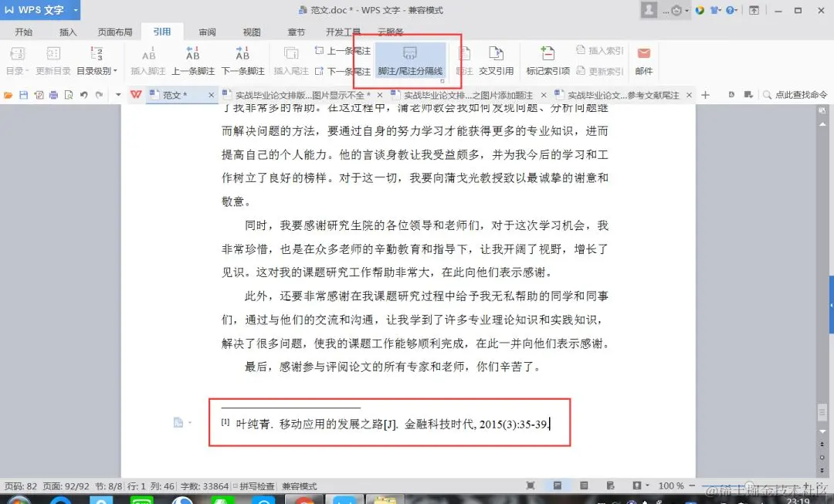834x504 pixels.
Task: Select outline view in status bar
Action: (584, 485)
